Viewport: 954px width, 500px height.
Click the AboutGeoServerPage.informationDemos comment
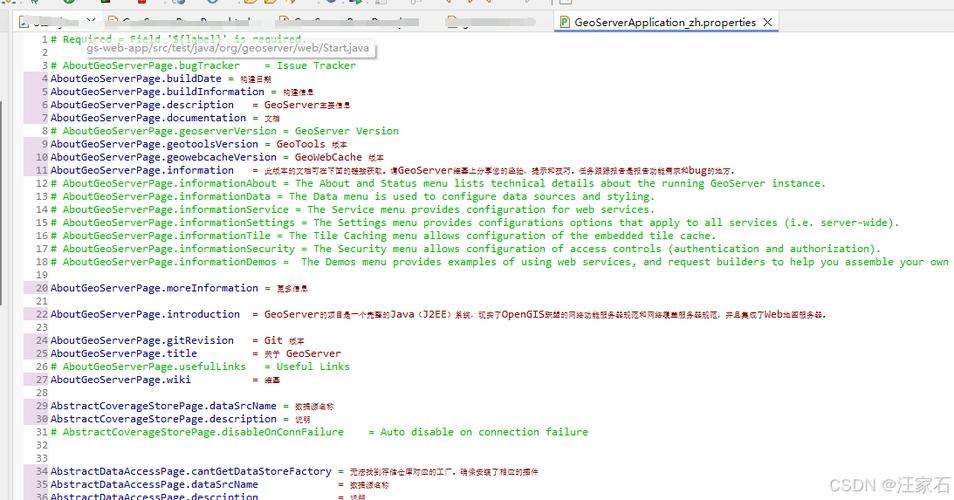coord(500,262)
